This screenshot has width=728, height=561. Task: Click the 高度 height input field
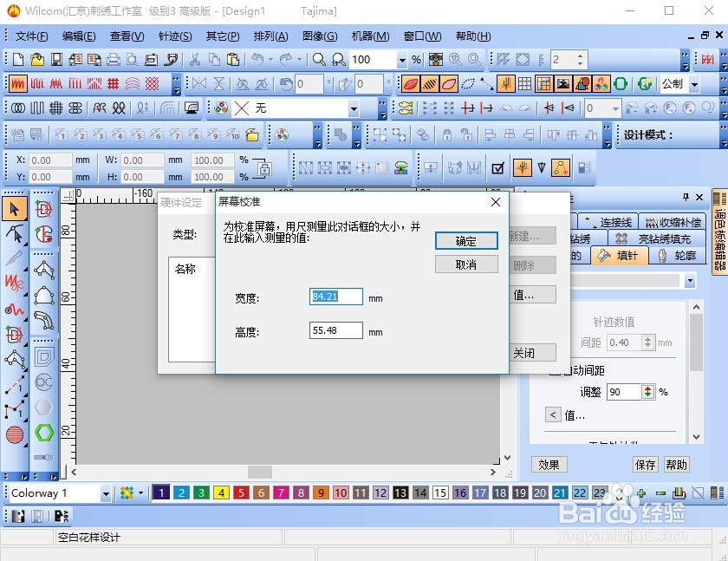click(x=335, y=330)
